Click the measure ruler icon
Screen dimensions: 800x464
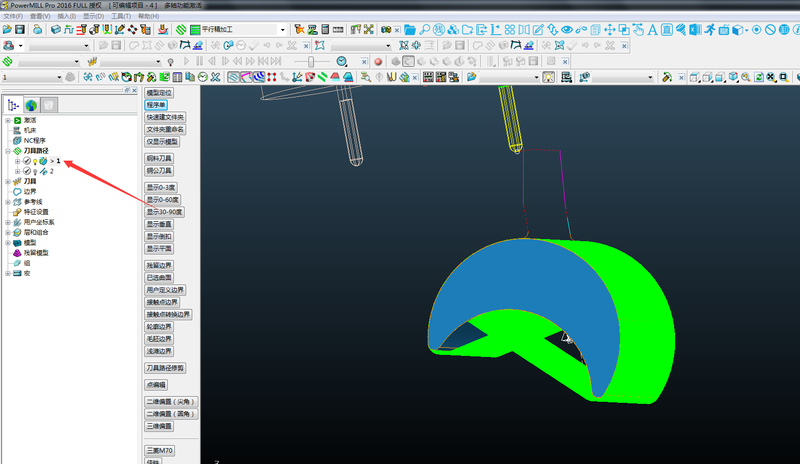(338, 30)
